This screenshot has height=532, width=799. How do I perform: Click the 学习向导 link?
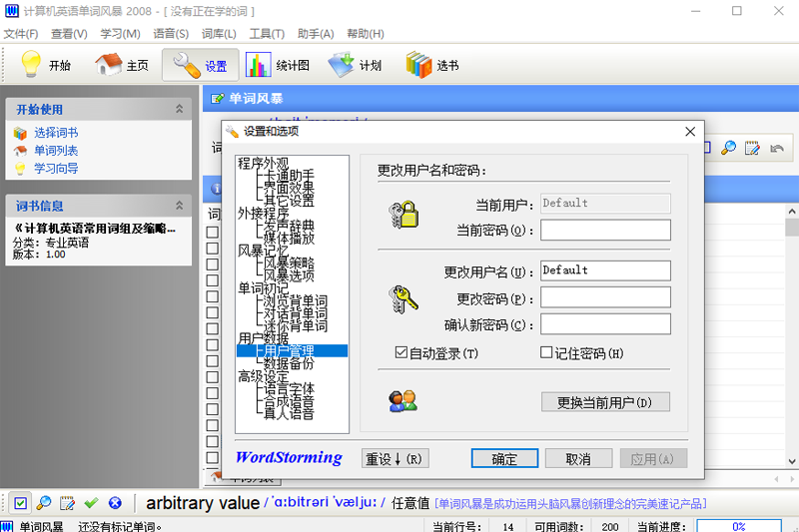56,169
